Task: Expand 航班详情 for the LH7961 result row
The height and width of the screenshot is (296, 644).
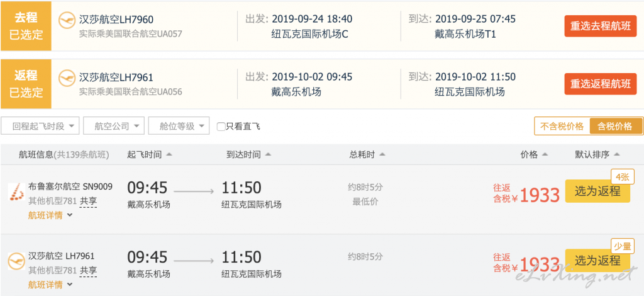Action: pos(50,285)
